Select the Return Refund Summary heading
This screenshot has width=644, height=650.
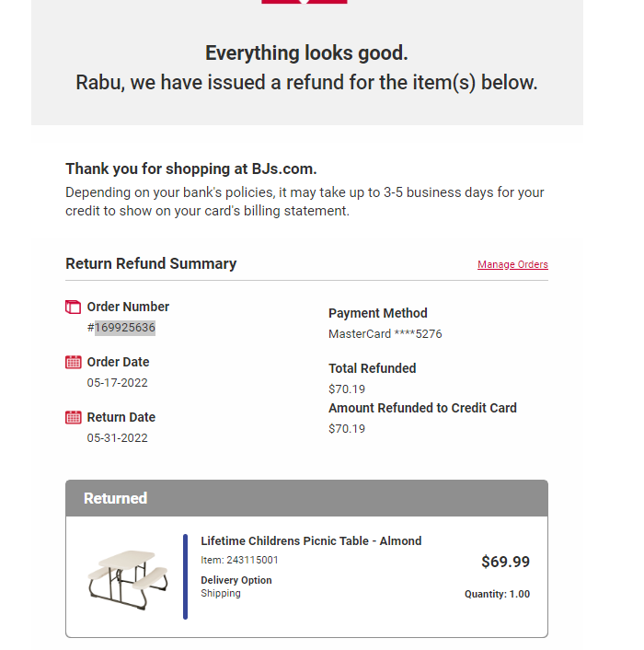click(151, 263)
